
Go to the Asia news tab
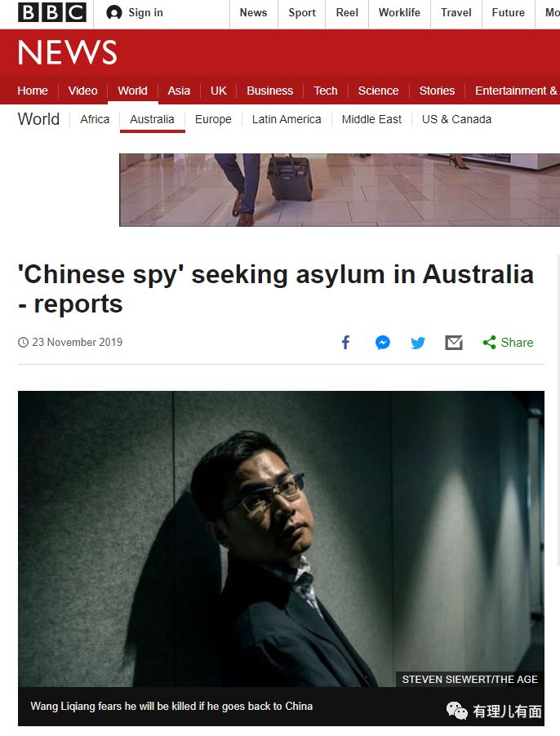pos(179,91)
